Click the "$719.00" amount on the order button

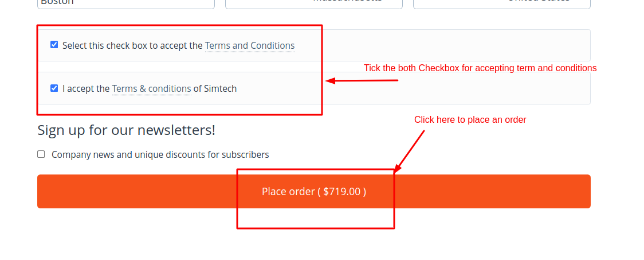[x=341, y=191]
